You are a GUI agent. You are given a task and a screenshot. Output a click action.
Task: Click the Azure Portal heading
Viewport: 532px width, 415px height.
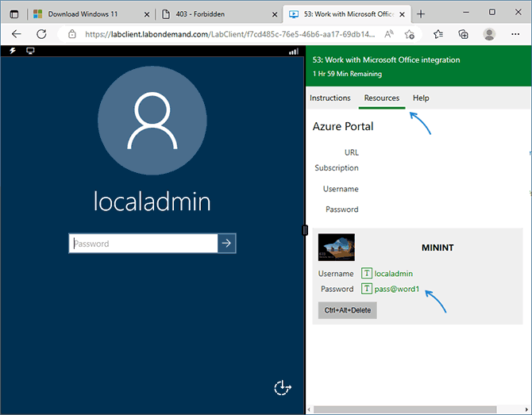point(343,126)
